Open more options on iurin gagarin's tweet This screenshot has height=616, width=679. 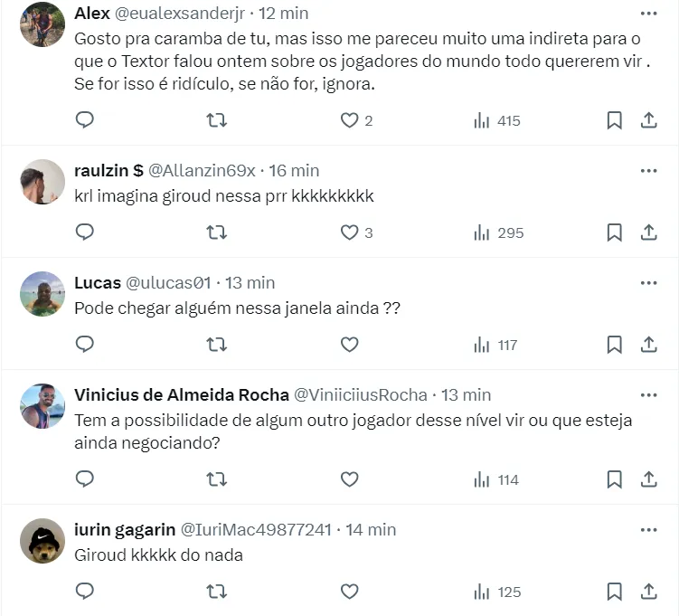pyautogui.click(x=648, y=530)
